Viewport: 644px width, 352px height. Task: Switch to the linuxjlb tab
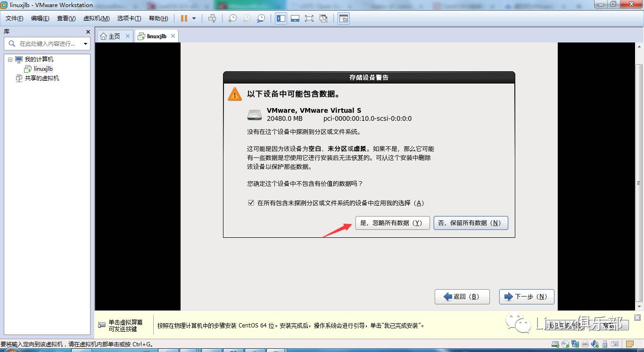pos(157,36)
